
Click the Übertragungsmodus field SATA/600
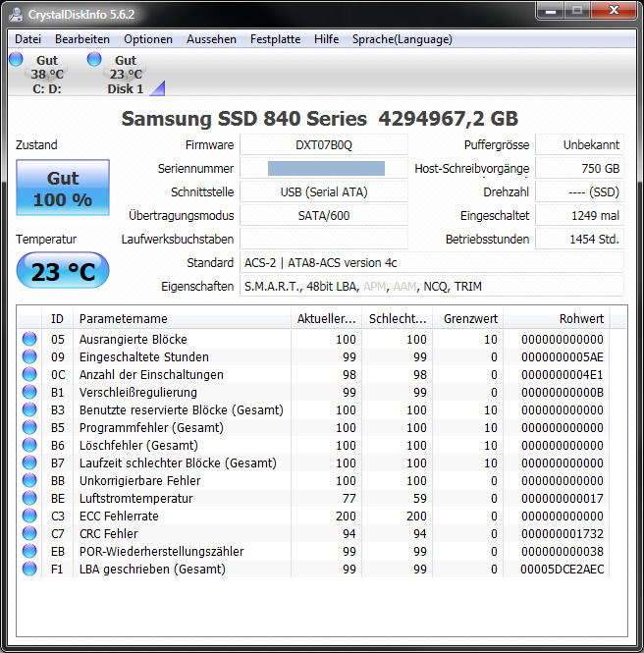(x=324, y=216)
